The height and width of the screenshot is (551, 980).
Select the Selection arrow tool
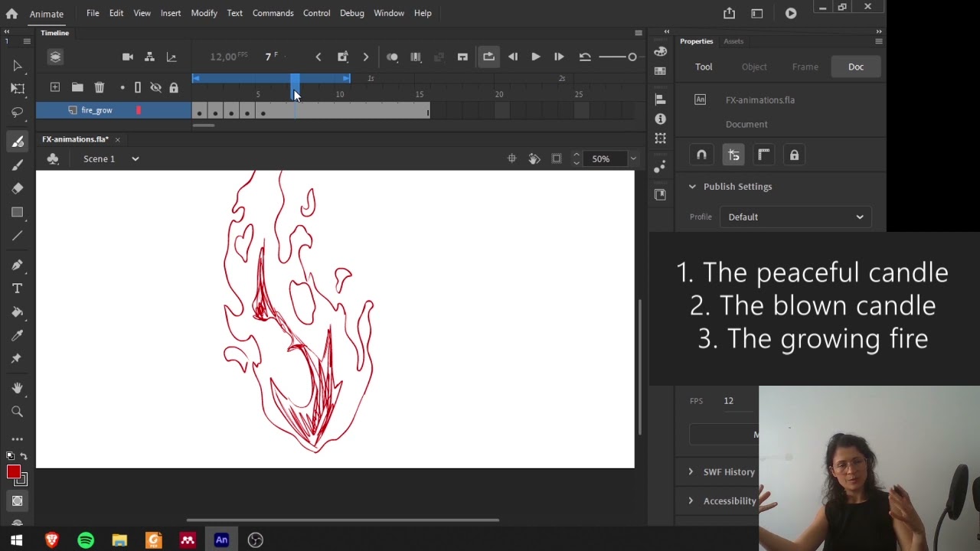[x=18, y=66]
